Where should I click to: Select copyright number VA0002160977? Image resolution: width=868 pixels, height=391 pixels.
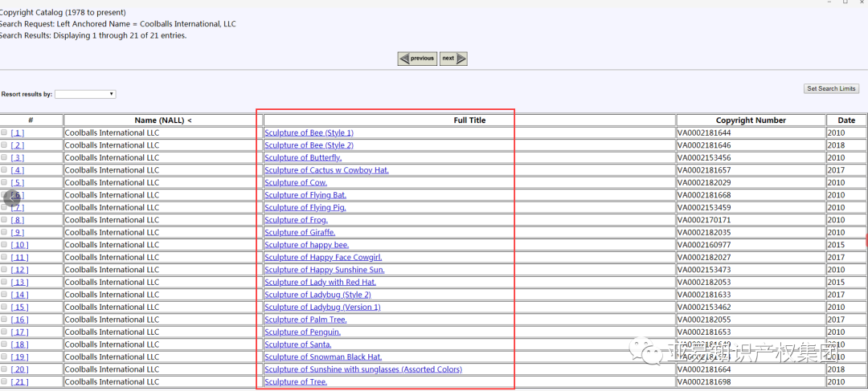705,244
